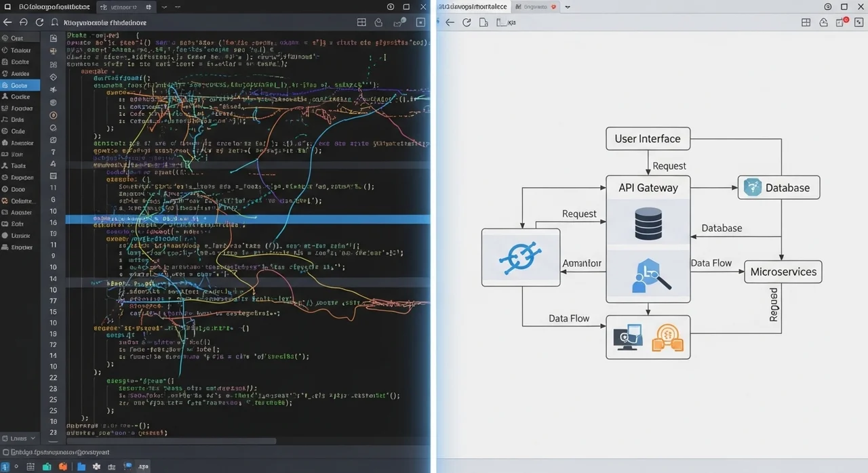
Task: Click the database cylinder icon under API Gateway
Action: 648,224
